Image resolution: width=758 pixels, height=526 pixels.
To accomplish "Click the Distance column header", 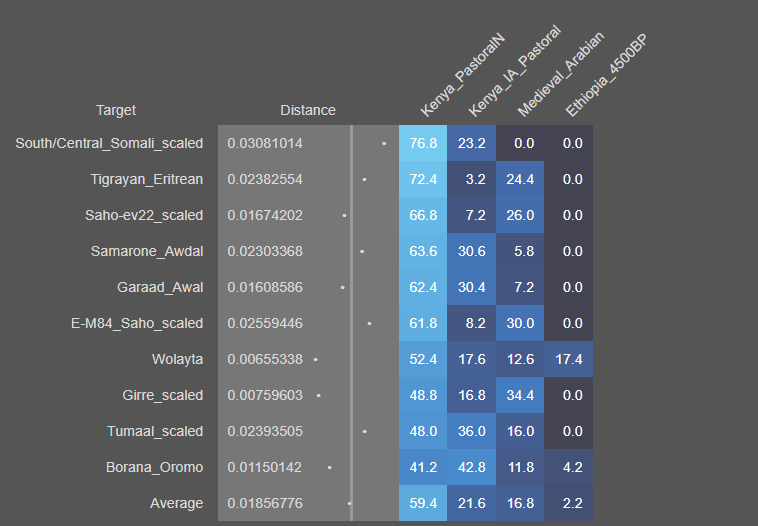I will pyautogui.click(x=308, y=110).
